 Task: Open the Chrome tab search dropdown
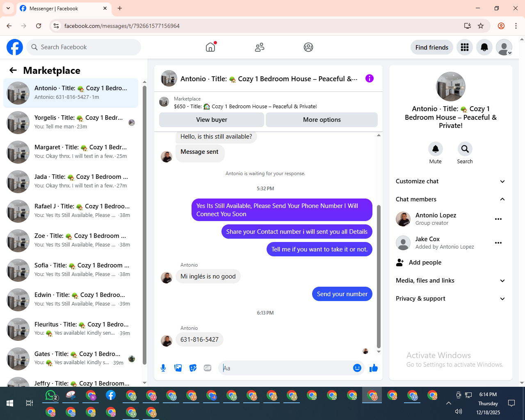pyautogui.click(x=8, y=8)
